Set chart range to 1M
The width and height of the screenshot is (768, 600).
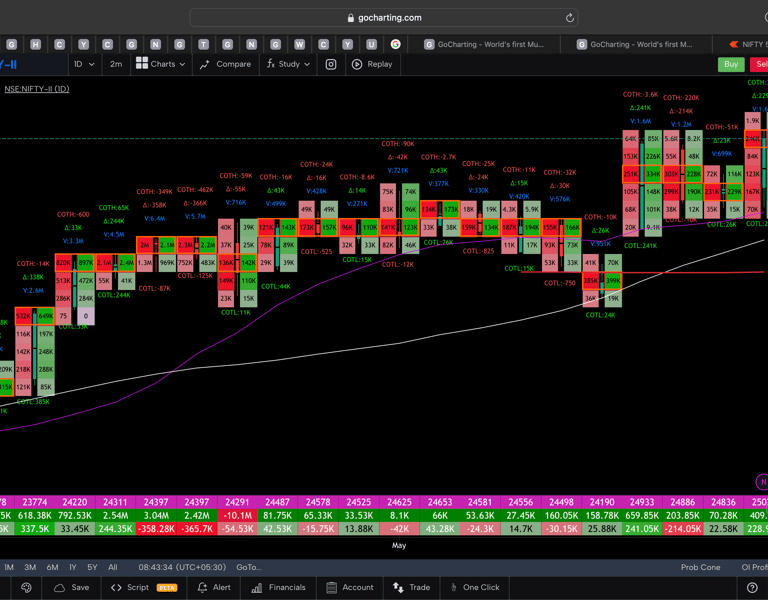coord(9,567)
